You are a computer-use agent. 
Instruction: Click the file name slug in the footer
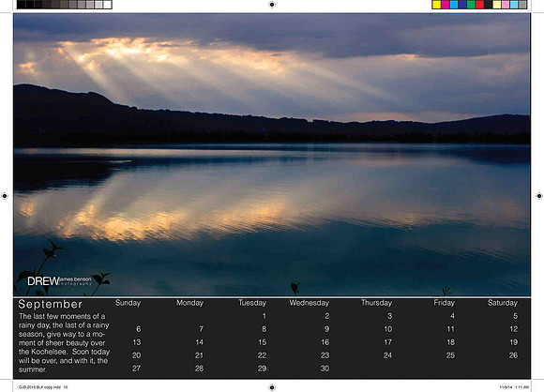(43, 387)
